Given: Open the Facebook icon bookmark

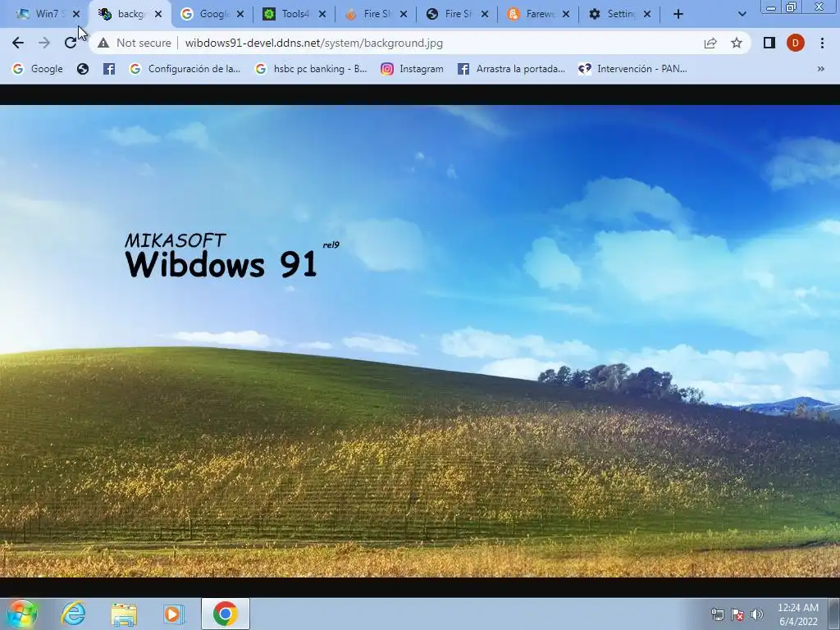Looking at the screenshot, I should (x=109, y=69).
